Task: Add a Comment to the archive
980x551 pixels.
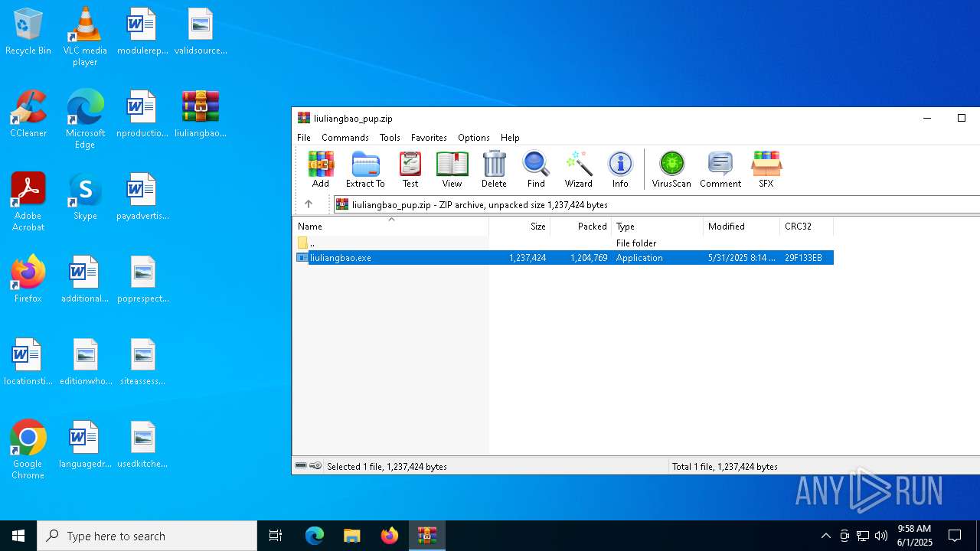Action: [720, 169]
